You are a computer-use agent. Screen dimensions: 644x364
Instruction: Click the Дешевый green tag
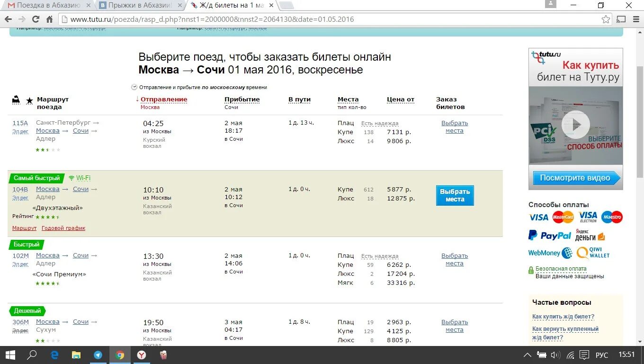pos(27,311)
